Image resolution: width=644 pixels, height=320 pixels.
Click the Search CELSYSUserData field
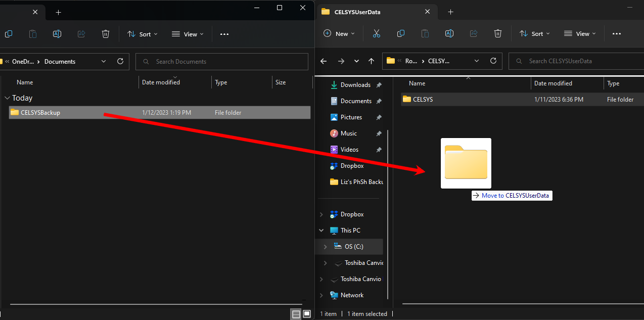tap(576, 61)
